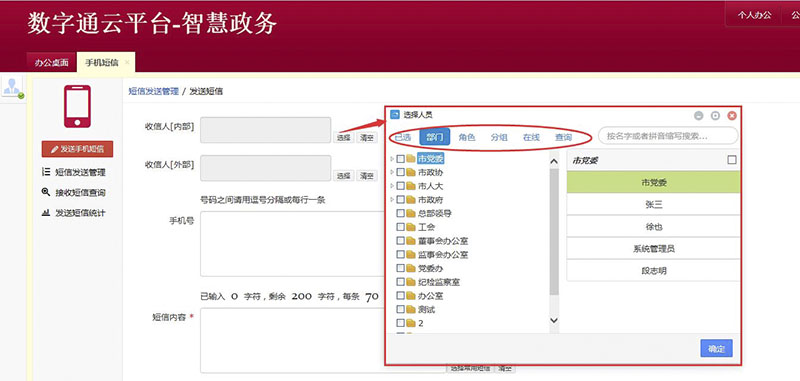This screenshot has height=381, width=800.
Task: Select 系统管理员 in the person list
Action: pyautogui.click(x=653, y=248)
